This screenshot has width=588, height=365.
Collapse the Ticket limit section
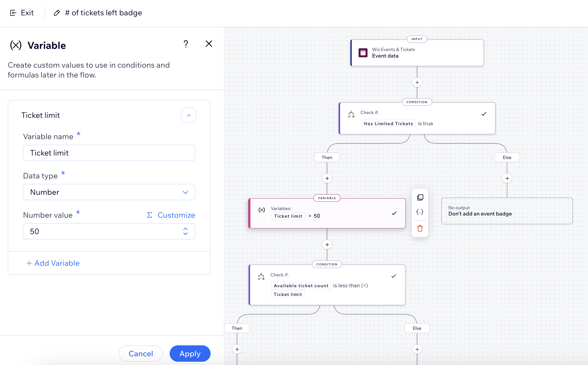tap(188, 115)
